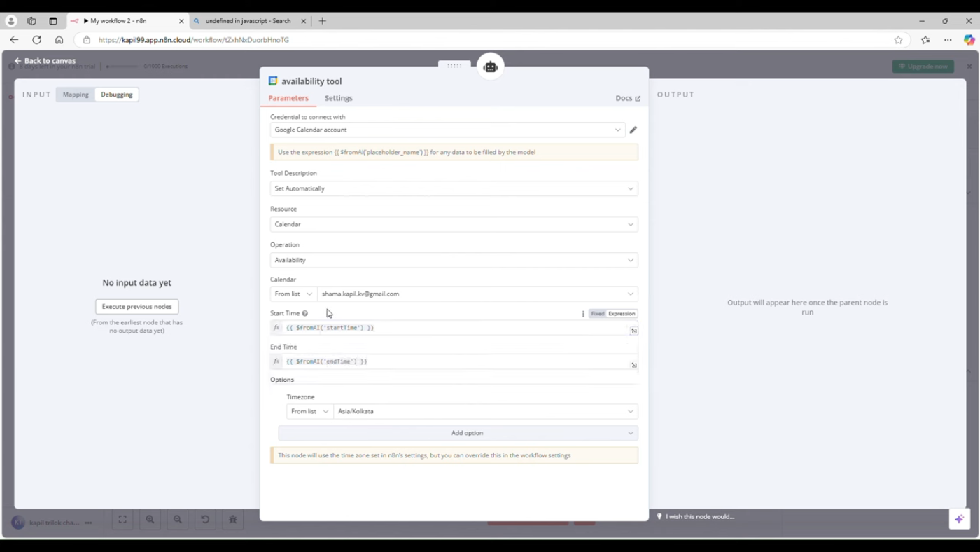Open calendar selector showing shama.kapil.kv@gmail.com
This screenshot has height=552, width=980.
pos(478,294)
